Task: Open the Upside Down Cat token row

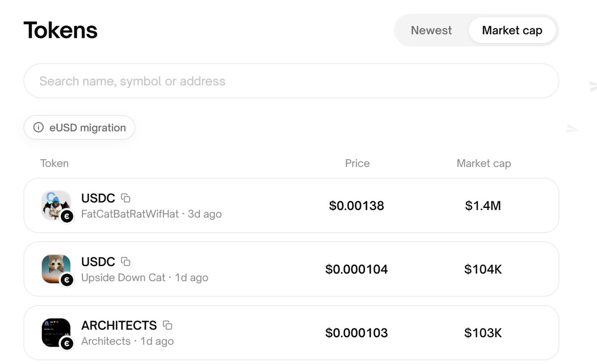Action: 291,269
